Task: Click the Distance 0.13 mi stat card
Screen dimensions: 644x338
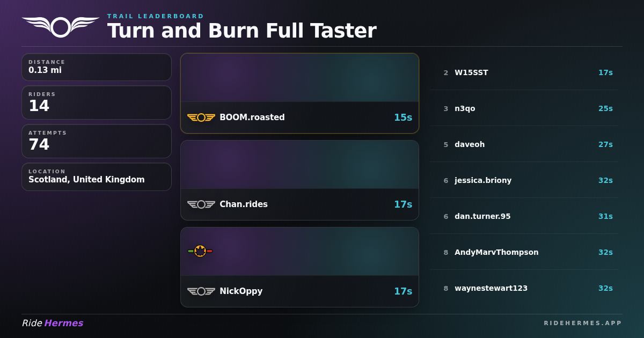Action: point(97,67)
